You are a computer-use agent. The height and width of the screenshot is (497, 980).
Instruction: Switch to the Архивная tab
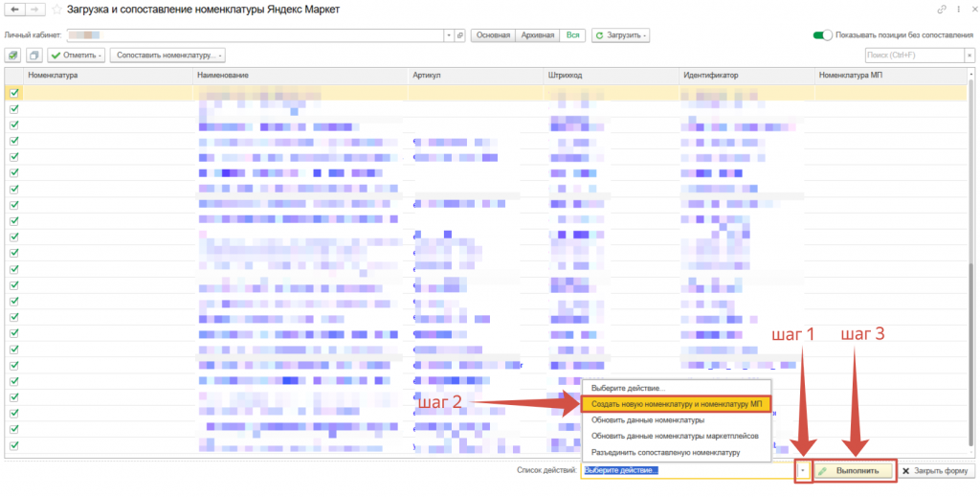[x=537, y=35]
